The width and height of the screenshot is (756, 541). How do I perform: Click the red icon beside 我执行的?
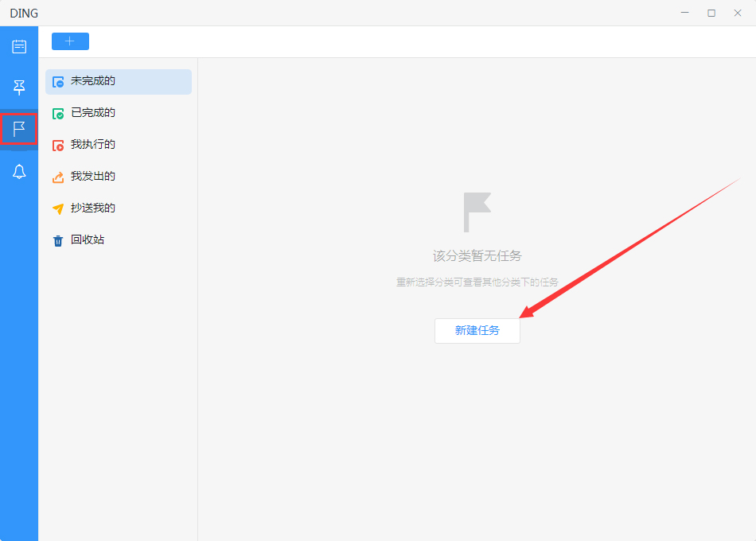tap(57, 144)
